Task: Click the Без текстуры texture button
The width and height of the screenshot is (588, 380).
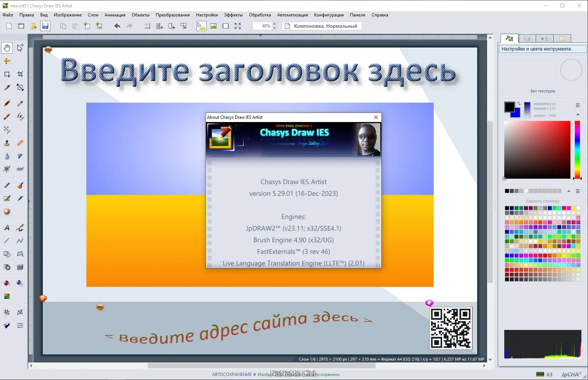Action: (543, 91)
